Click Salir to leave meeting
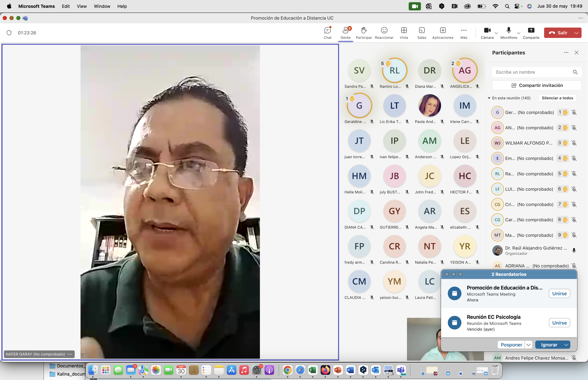The image size is (588, 380). point(558,33)
